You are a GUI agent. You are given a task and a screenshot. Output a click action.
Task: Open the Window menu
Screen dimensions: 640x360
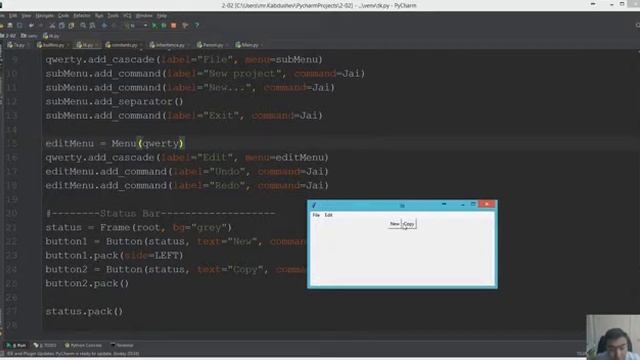(x=144, y=16)
